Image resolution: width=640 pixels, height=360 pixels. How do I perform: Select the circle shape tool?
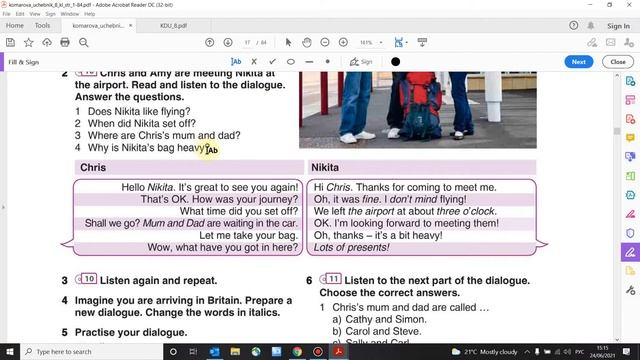pyautogui.click(x=291, y=62)
